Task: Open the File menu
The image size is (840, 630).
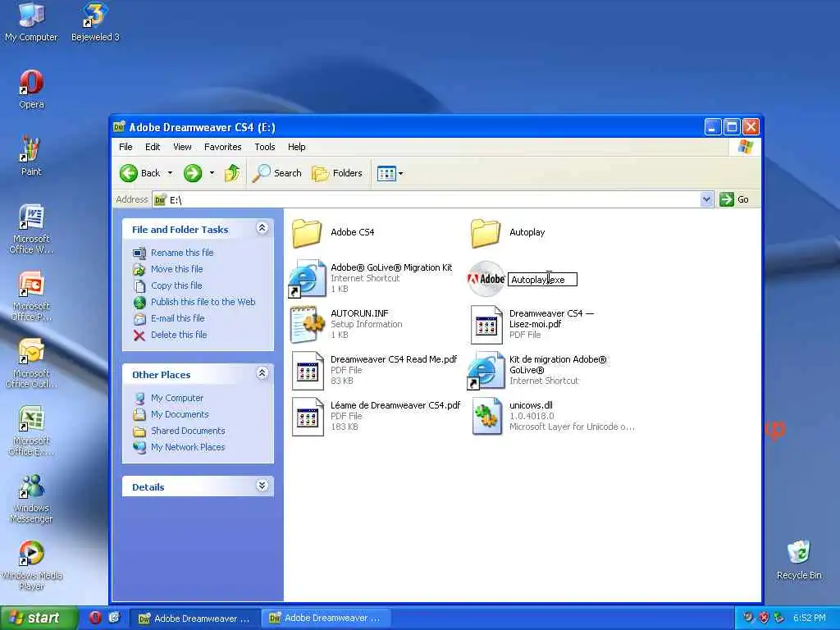Action: tap(126, 147)
